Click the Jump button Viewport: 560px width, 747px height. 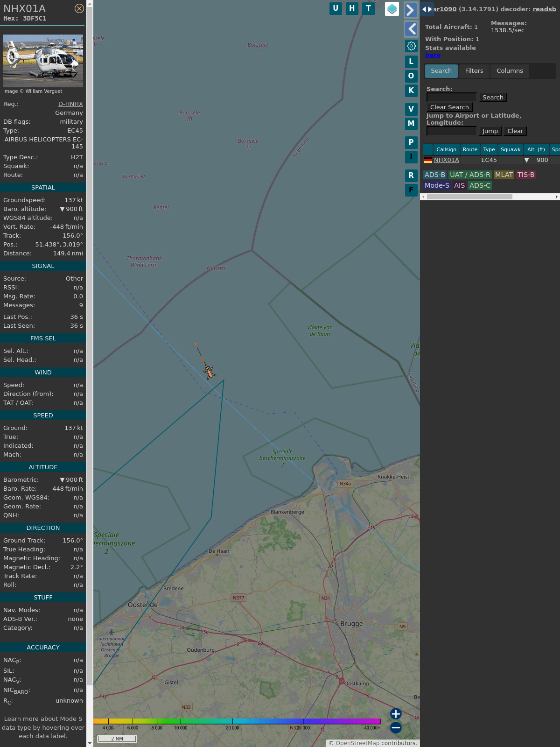[490, 131]
